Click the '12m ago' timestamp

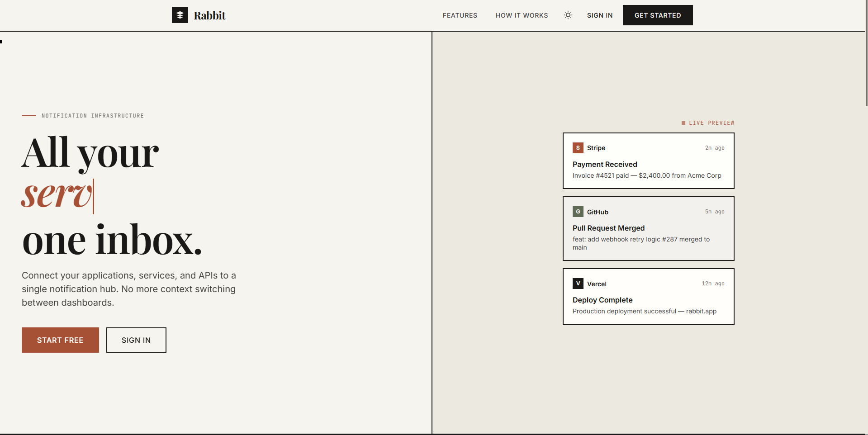(x=713, y=284)
